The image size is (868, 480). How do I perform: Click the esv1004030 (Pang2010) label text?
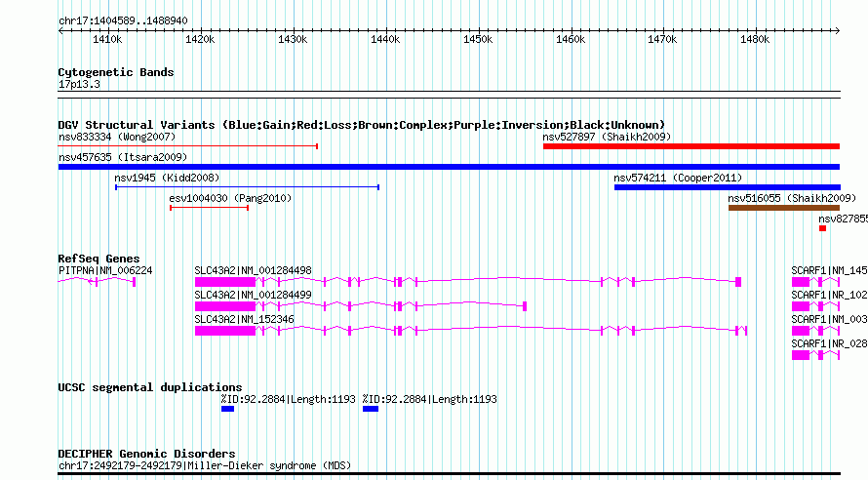point(230,198)
